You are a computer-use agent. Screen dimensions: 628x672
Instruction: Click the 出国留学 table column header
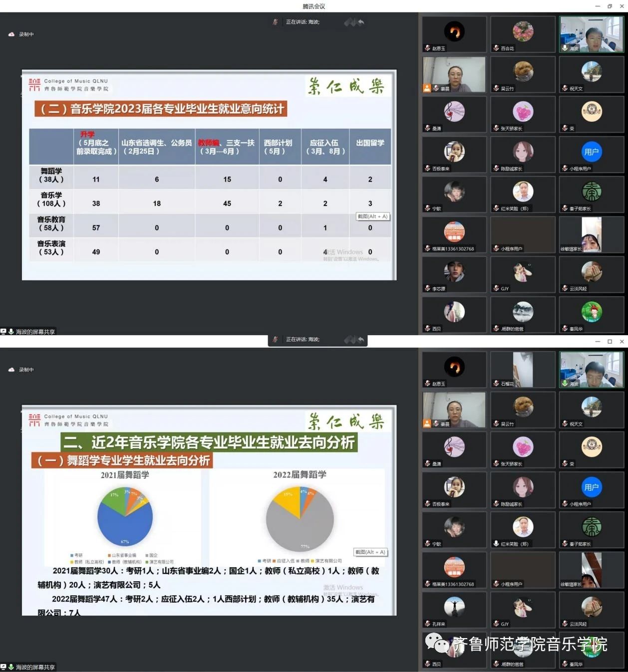(370, 143)
